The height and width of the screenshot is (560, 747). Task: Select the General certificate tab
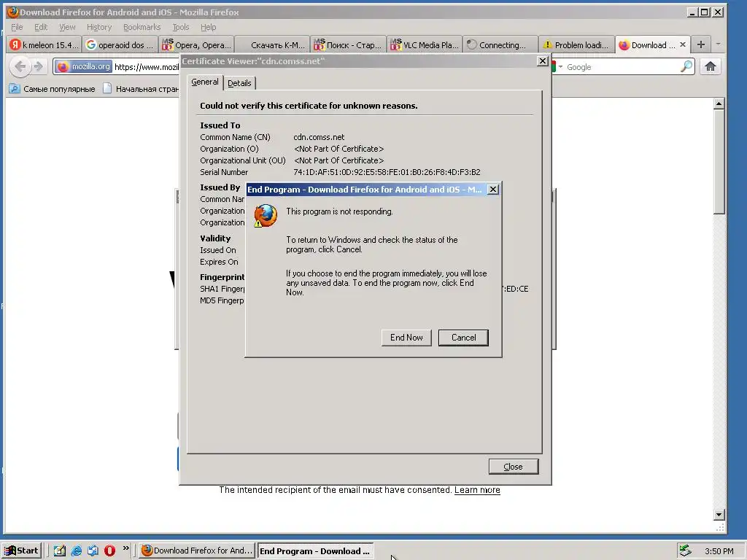click(x=205, y=82)
